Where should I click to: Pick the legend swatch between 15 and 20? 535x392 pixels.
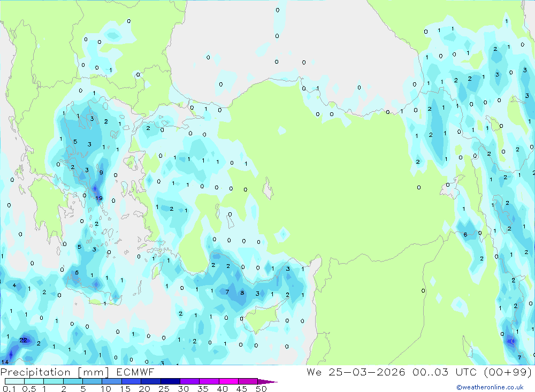tap(131, 381)
